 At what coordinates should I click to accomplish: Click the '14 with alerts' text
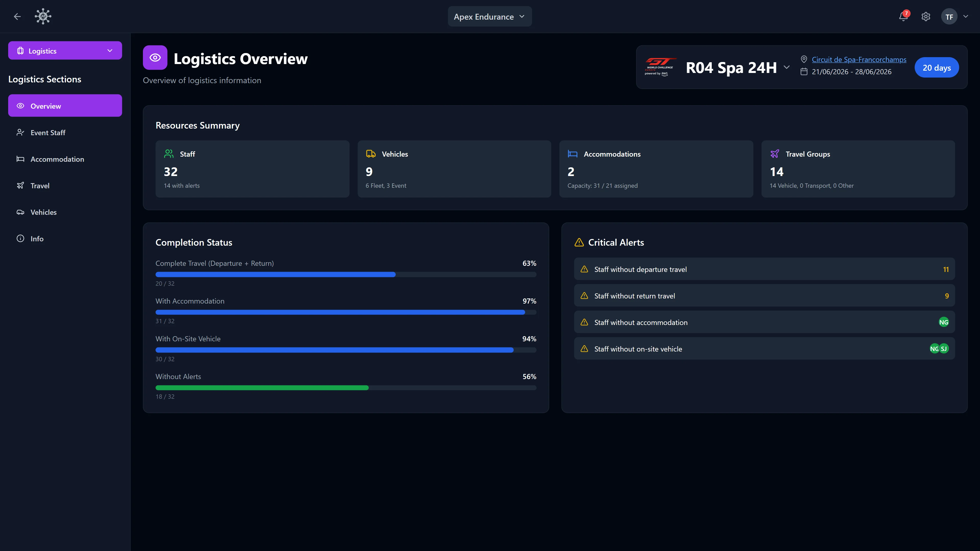(x=181, y=185)
